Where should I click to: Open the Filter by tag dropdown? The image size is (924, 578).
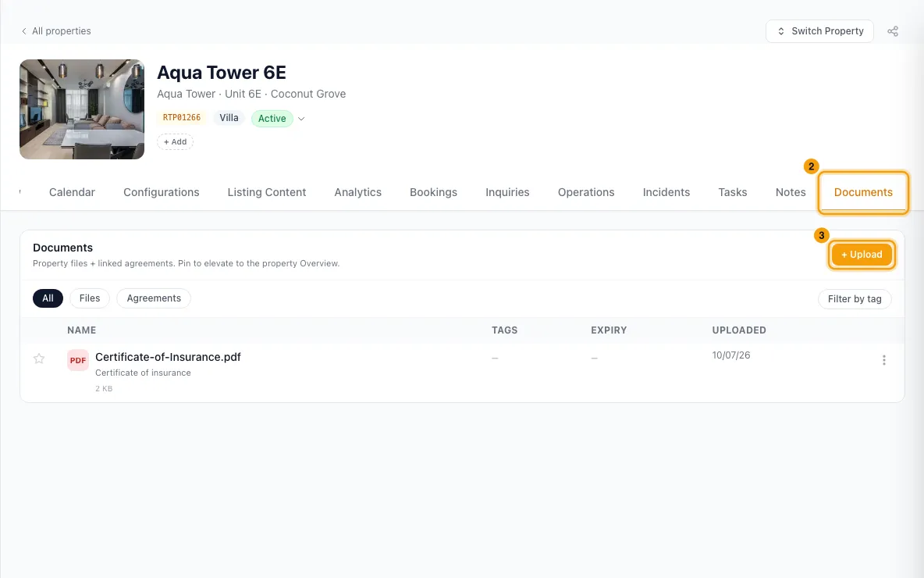(855, 299)
